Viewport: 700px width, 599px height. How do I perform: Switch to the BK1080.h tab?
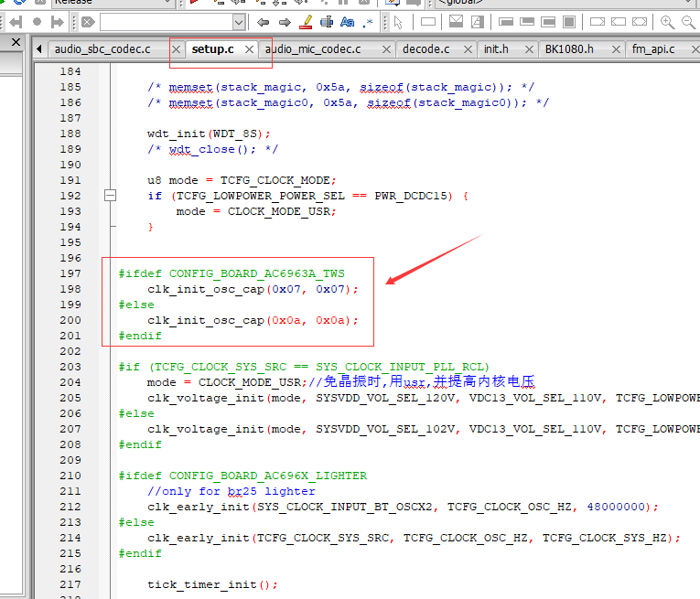coord(569,49)
